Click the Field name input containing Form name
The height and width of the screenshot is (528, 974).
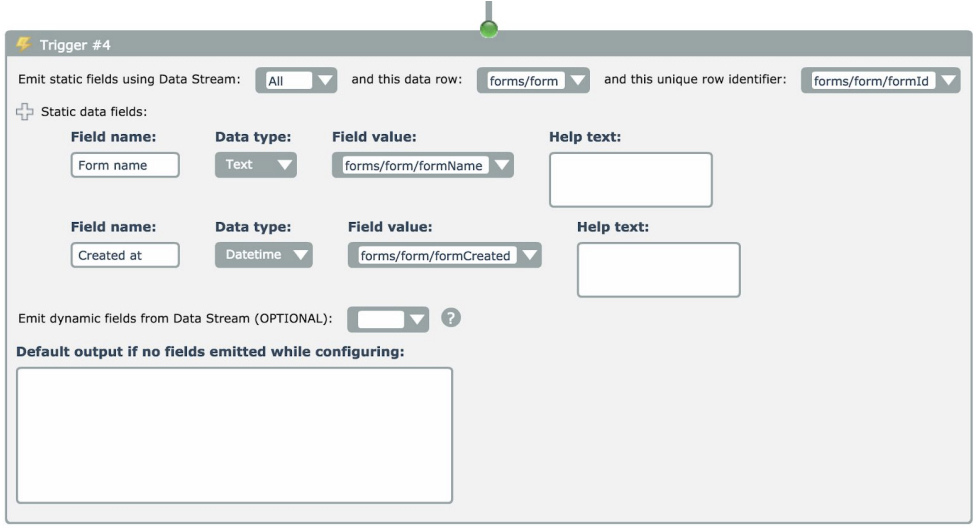tap(125, 166)
